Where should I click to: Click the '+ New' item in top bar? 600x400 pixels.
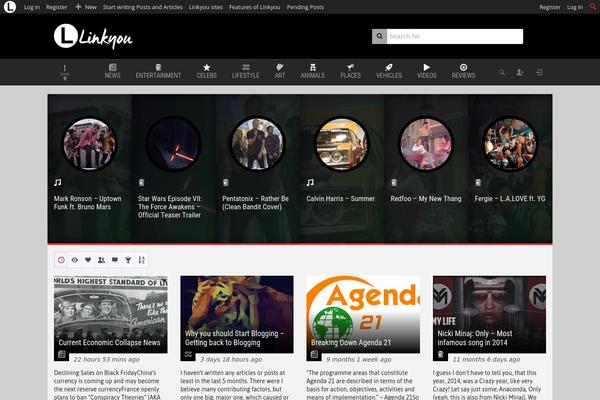point(86,7)
